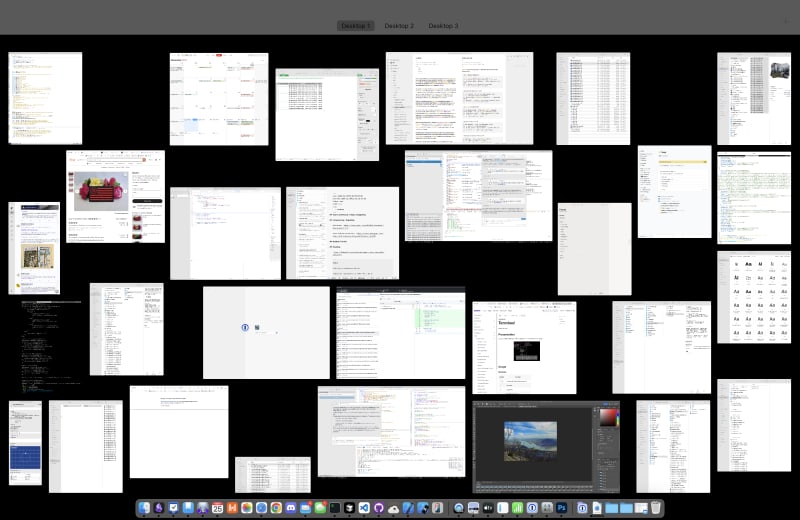Open 1Password app in the Dock
This screenshot has height=520, width=800.
(x=532, y=508)
